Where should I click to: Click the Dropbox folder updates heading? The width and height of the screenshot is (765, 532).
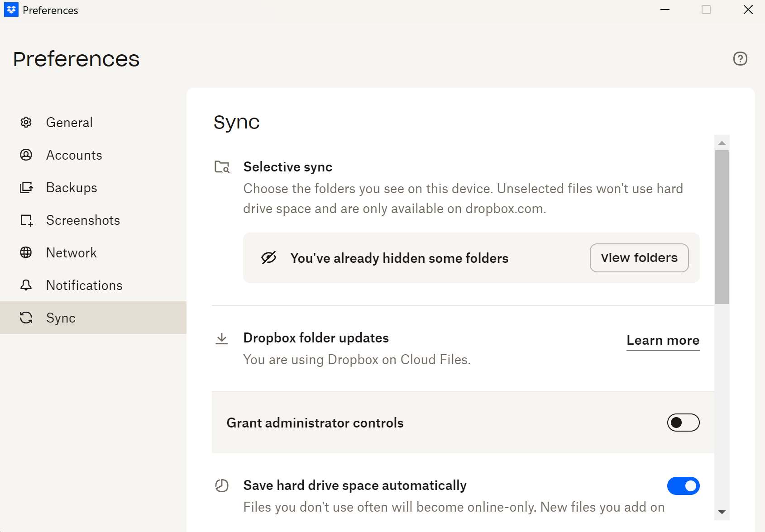point(316,338)
